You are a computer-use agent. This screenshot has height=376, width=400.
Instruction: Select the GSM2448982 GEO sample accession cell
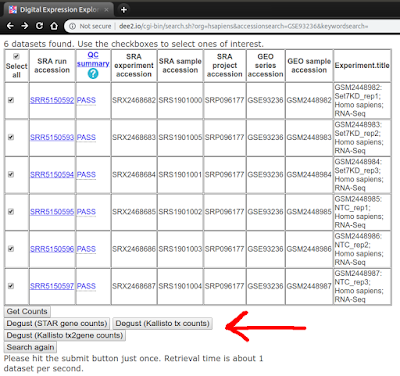click(x=309, y=100)
